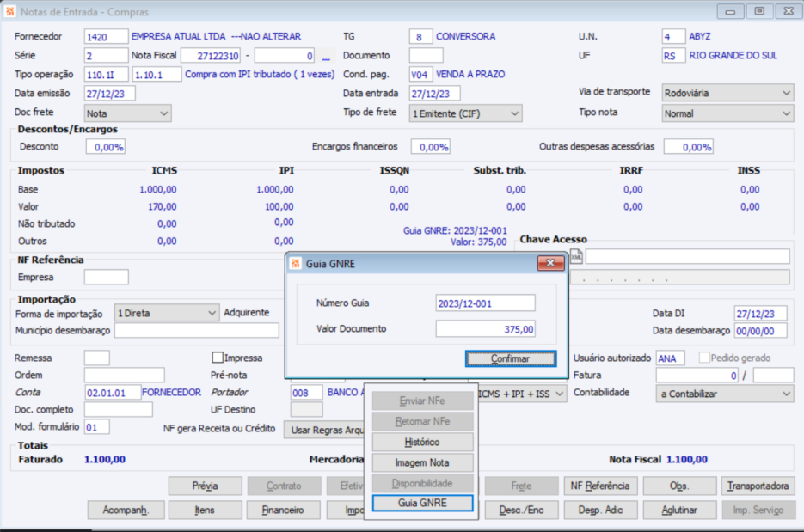804x532 pixels.
Task: Open the Forma de importação dropdown
Action: pyautogui.click(x=167, y=313)
